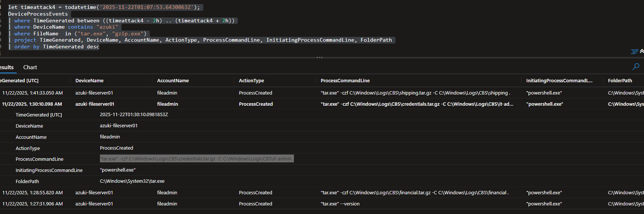Place cursor on DeviceProcessEvents query line
Viewport: 644px width, 214px height.
click(x=38, y=14)
